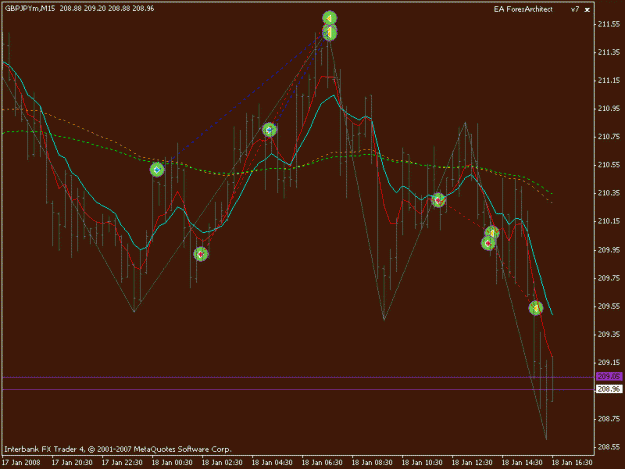Select the yellow arrow marker at the 209.55 level near 18 Jan 14:30

pos(536,308)
